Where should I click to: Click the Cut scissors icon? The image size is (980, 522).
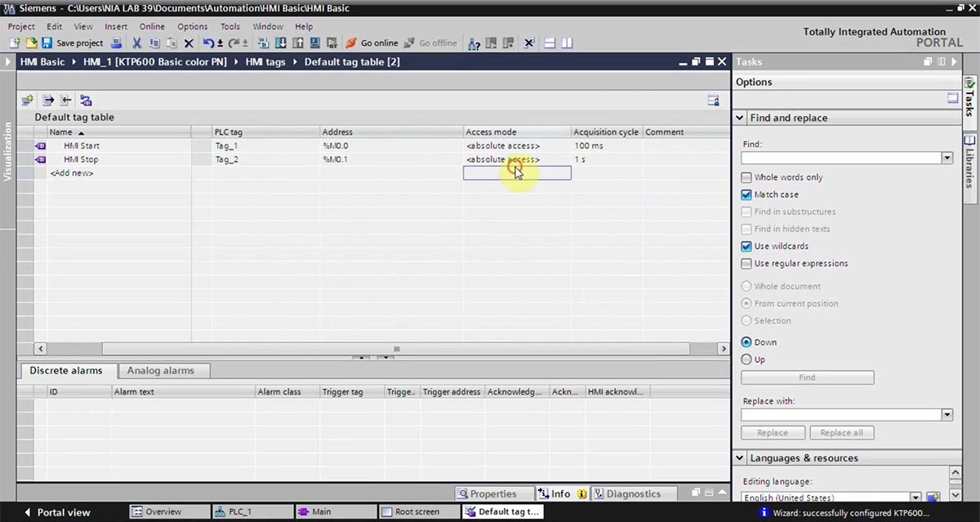tap(136, 43)
